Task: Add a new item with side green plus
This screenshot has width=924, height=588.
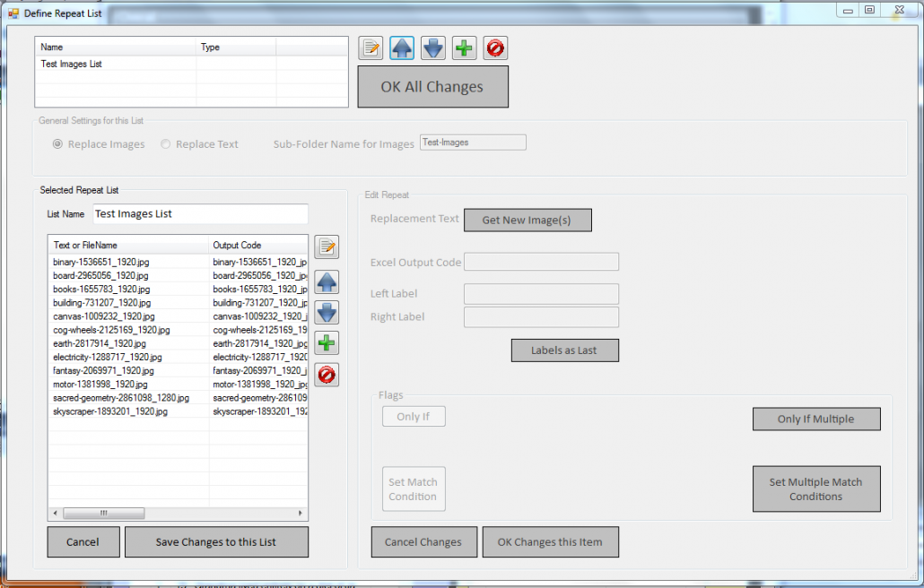Action: [327, 343]
